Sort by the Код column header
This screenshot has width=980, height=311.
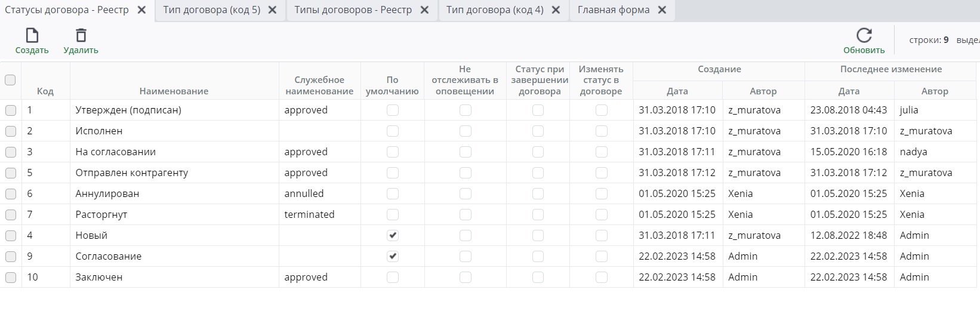[45, 91]
